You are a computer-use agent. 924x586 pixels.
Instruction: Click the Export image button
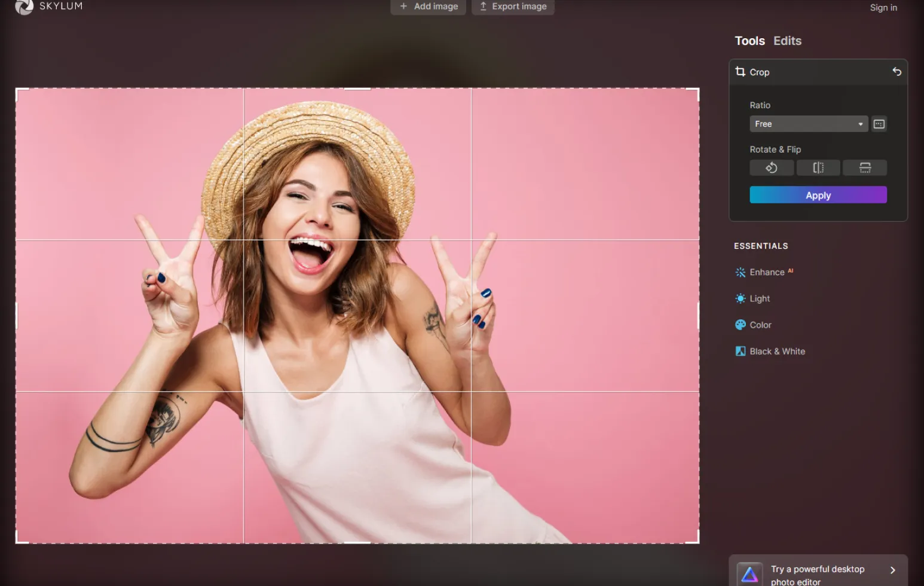pyautogui.click(x=513, y=7)
